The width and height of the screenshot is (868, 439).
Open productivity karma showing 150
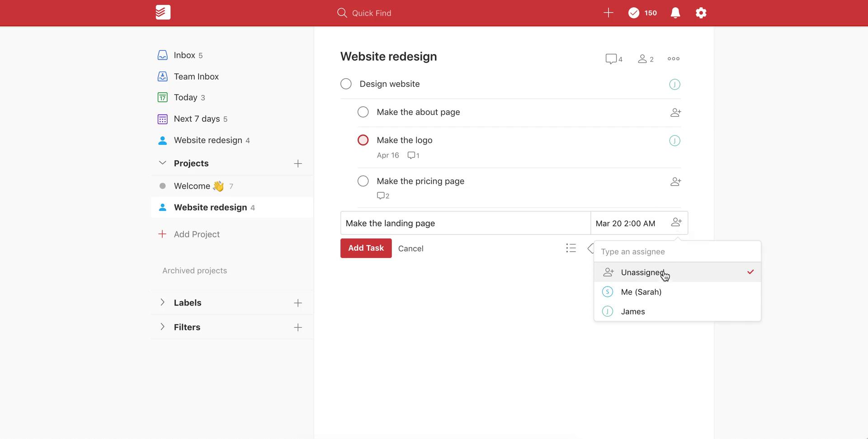coord(642,13)
